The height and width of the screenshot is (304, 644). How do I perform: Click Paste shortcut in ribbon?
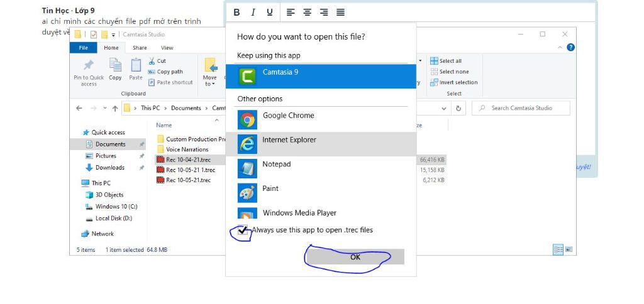170,82
